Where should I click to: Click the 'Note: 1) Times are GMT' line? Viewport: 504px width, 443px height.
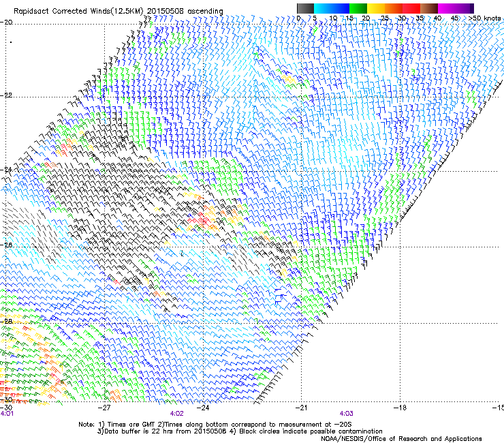tap(215, 425)
